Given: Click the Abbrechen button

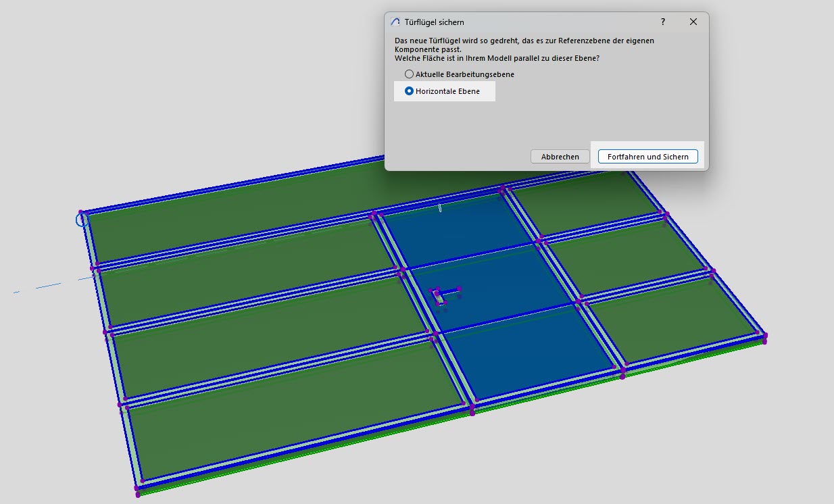Looking at the screenshot, I should point(560,157).
